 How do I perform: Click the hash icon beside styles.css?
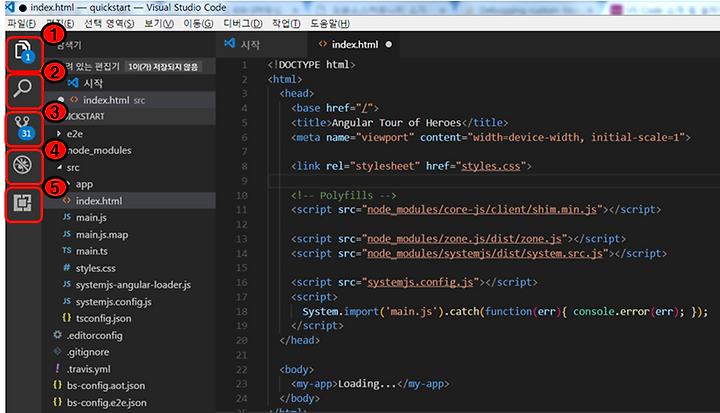(x=67, y=267)
